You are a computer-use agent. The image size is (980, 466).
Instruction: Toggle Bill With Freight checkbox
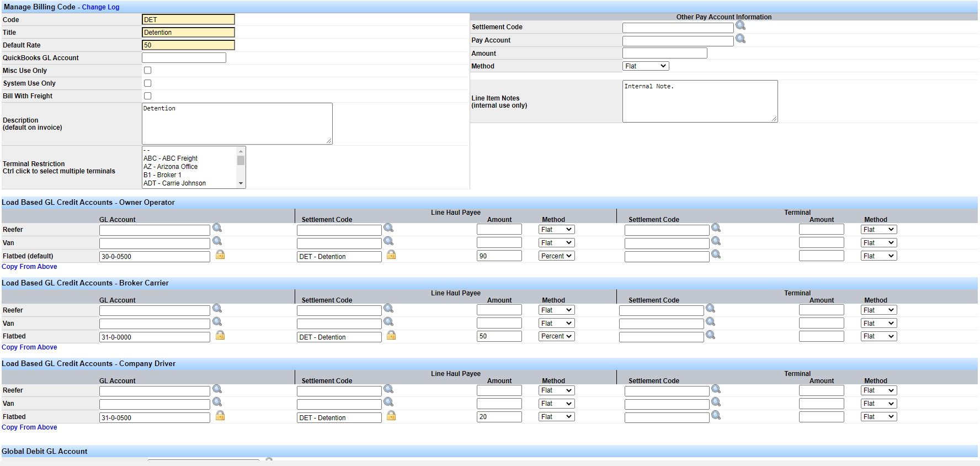point(147,96)
